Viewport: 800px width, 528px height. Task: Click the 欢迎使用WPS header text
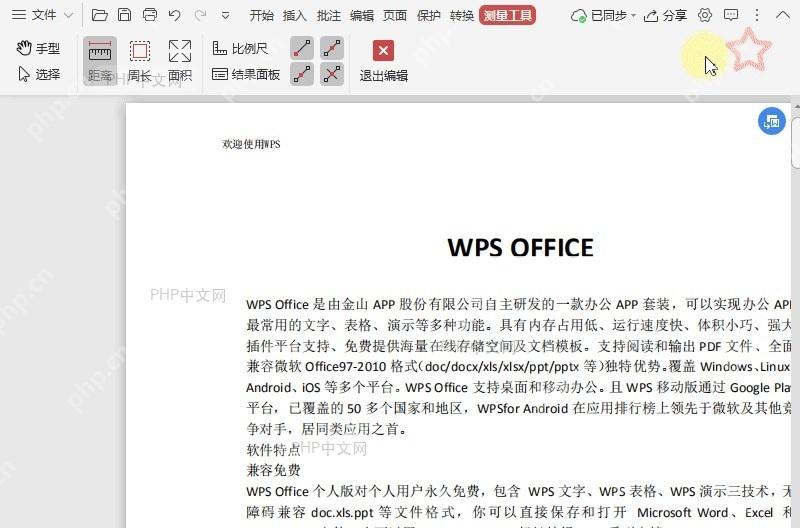coord(251,144)
